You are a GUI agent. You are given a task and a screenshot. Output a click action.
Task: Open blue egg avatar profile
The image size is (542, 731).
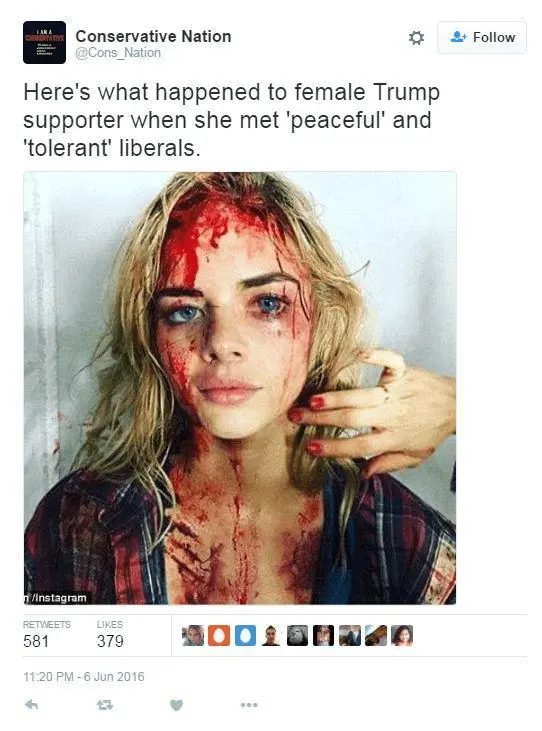(245, 635)
